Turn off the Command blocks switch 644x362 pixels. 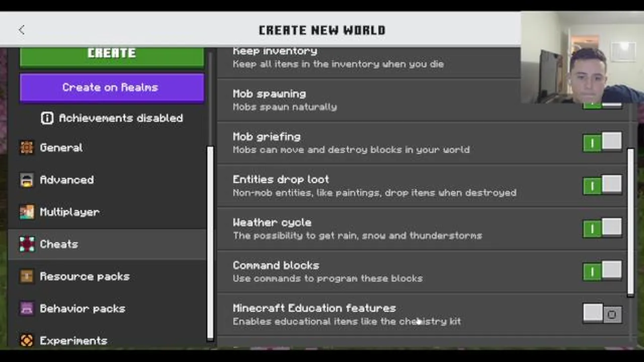602,271
